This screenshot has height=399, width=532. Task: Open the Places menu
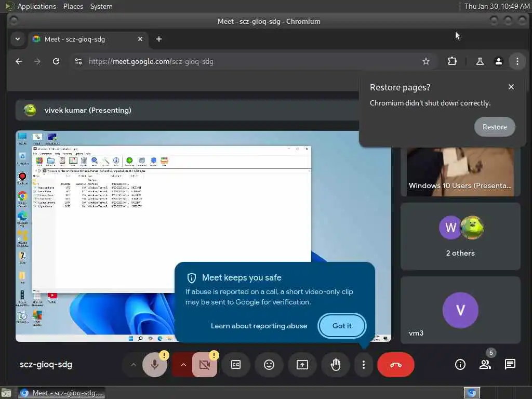pos(73,6)
